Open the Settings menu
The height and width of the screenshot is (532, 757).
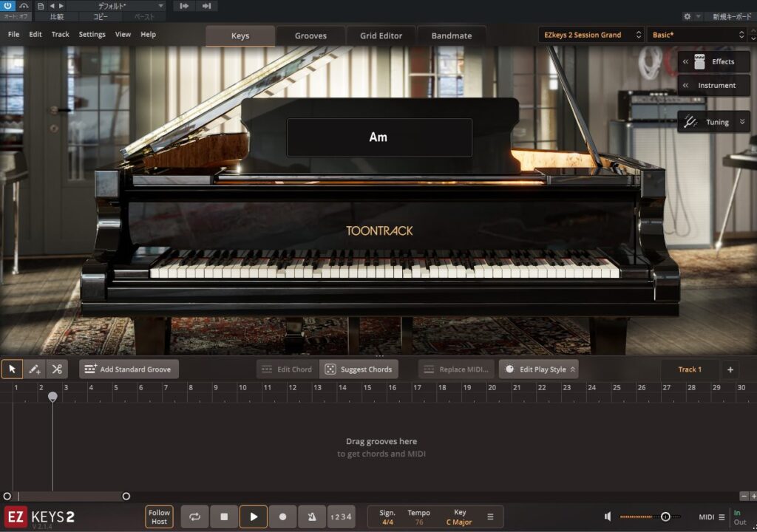pos(92,35)
